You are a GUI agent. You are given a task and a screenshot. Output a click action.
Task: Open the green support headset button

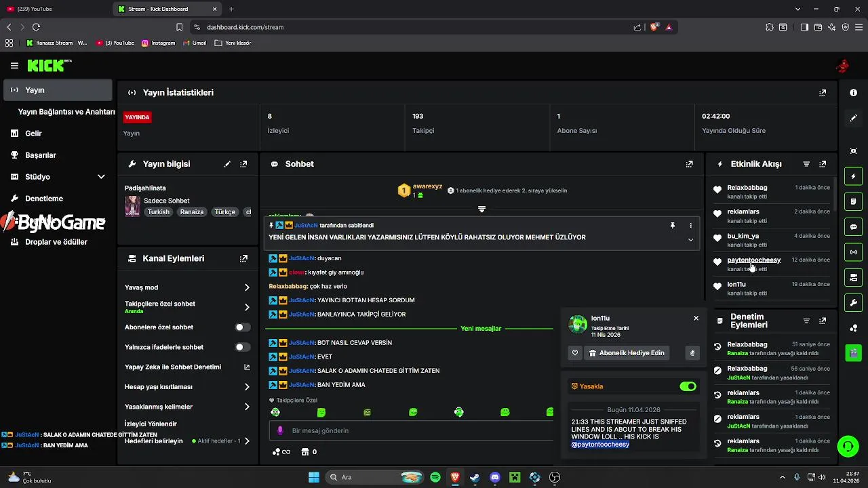point(848,446)
